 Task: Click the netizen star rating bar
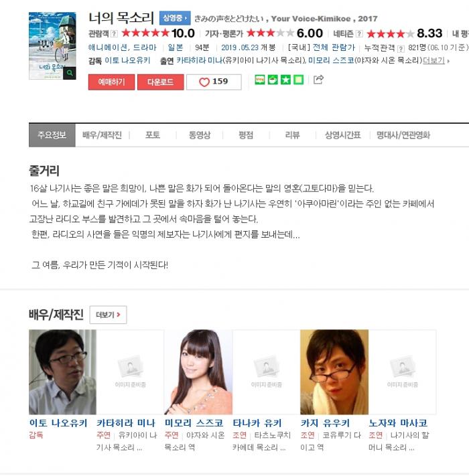click(x=391, y=33)
